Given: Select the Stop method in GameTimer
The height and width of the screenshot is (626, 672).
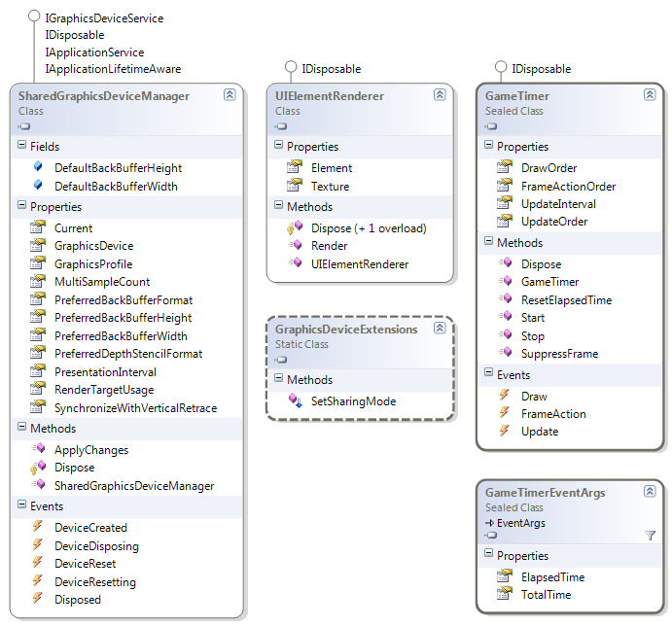Looking at the screenshot, I should click(x=533, y=336).
